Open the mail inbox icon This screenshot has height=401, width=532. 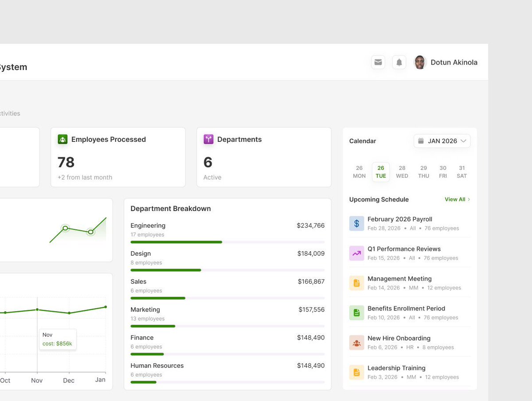click(378, 62)
